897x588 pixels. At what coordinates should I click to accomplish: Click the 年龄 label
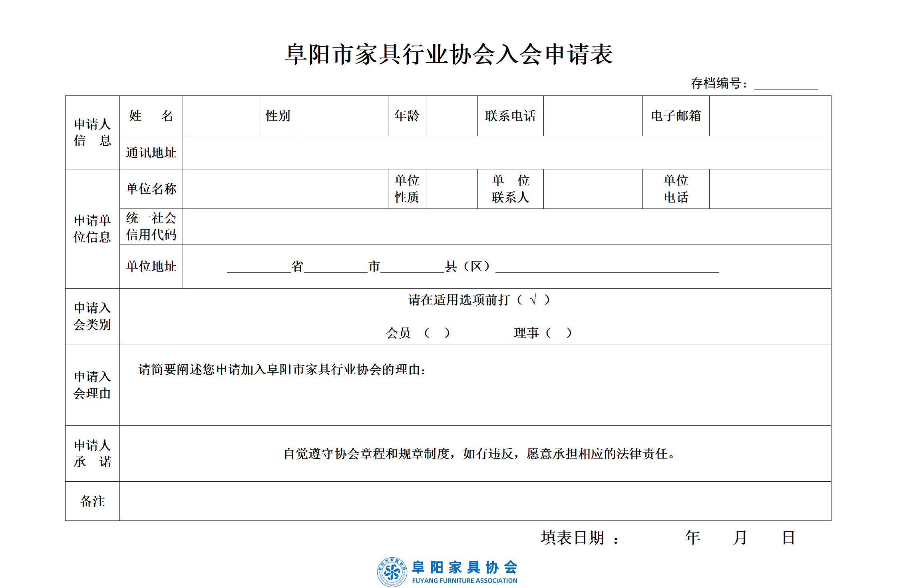407,116
